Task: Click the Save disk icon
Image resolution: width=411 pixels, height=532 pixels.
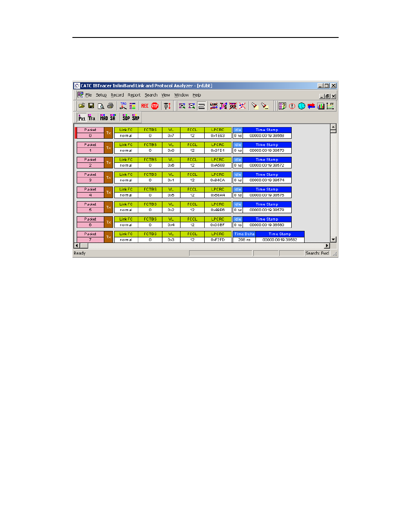Action: click(x=91, y=106)
